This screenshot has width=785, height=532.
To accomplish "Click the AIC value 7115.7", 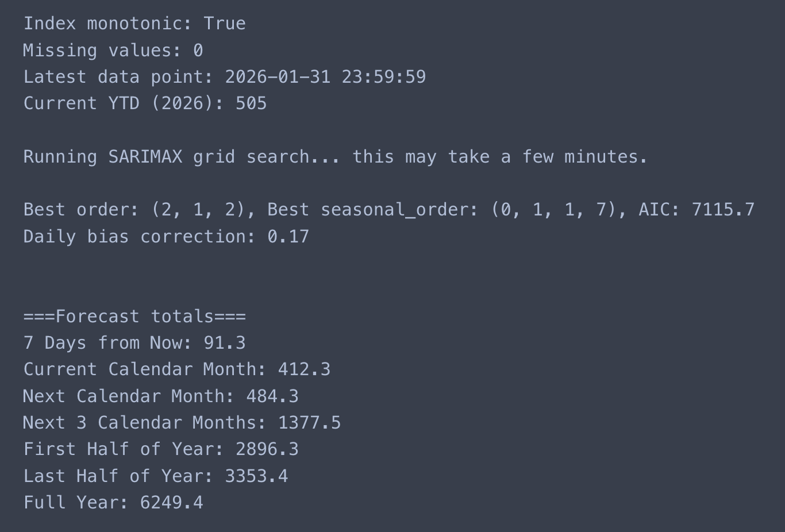I will (723, 210).
